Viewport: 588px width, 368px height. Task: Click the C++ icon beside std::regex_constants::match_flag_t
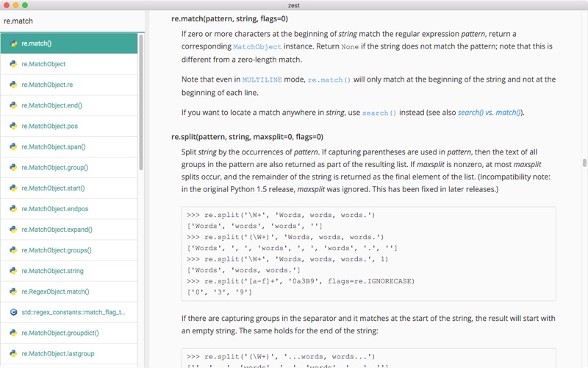point(13,312)
